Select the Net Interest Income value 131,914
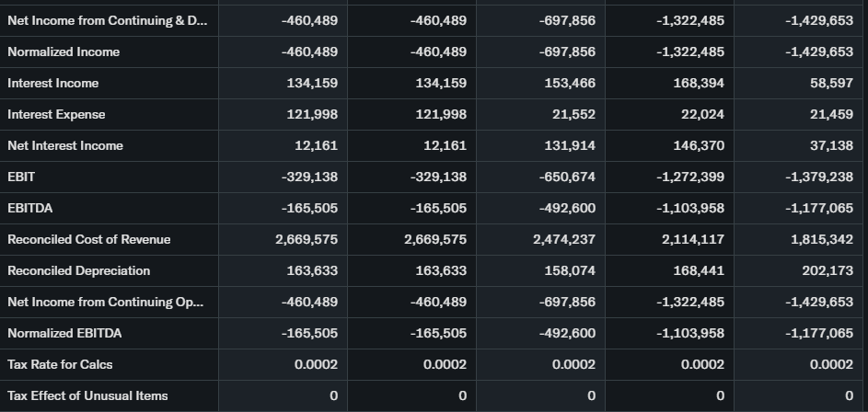The width and height of the screenshot is (868, 412). [x=571, y=146]
